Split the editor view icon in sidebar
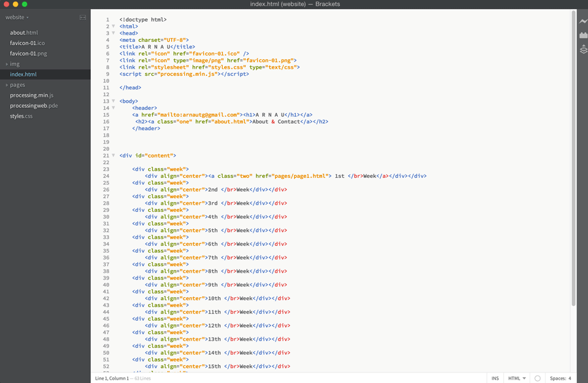This screenshot has width=588, height=383. click(83, 18)
